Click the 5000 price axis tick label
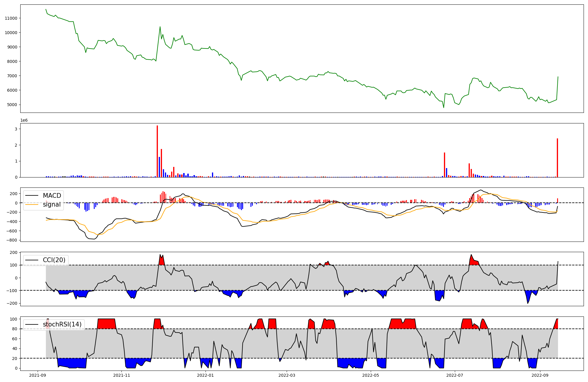Image resolution: width=588 pixels, height=382 pixels. click(12, 105)
